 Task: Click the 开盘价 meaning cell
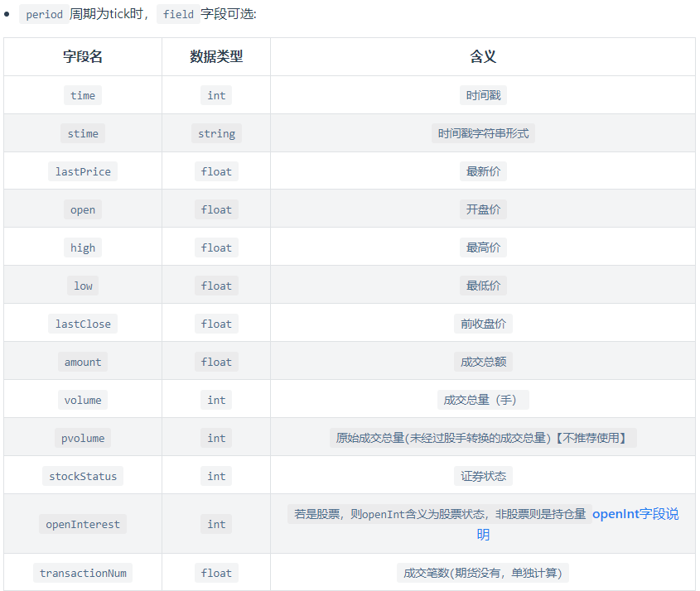483,209
